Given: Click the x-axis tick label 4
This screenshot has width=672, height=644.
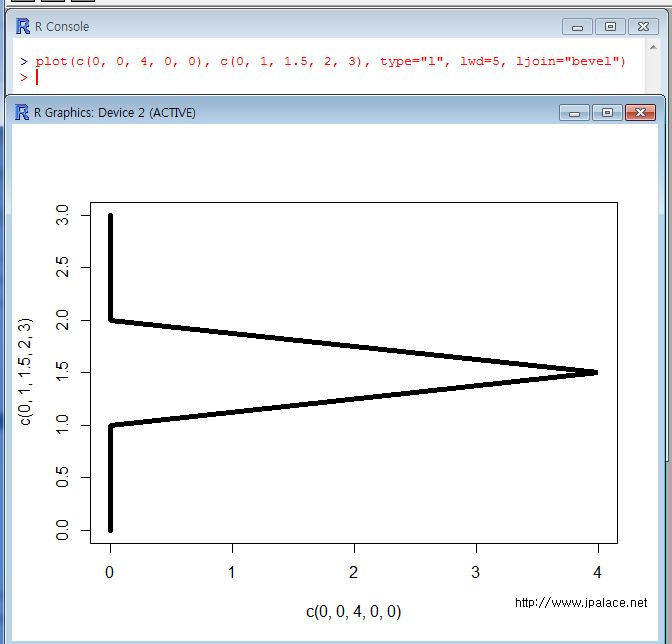Looking at the screenshot, I should [598, 572].
